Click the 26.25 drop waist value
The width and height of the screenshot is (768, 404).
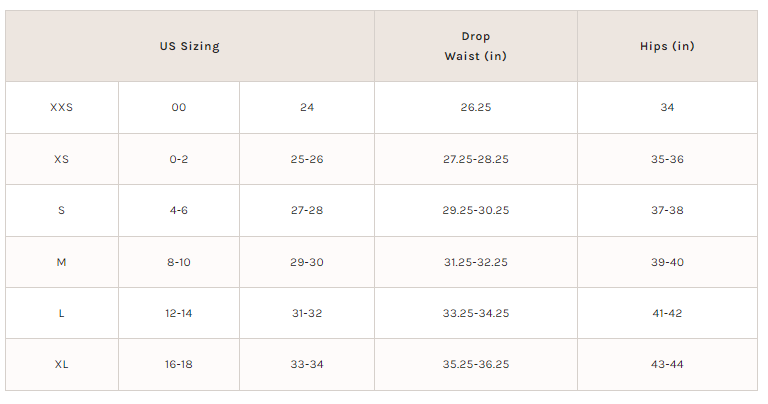click(476, 107)
